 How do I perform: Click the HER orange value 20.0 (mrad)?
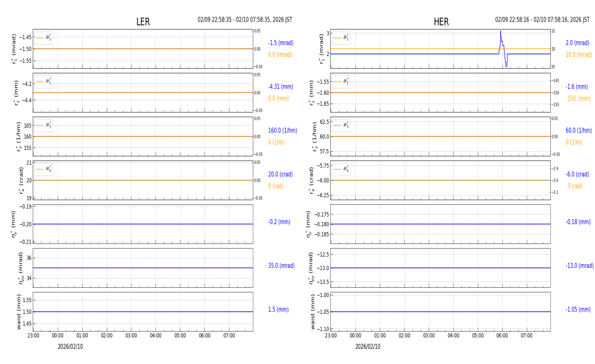579,55
